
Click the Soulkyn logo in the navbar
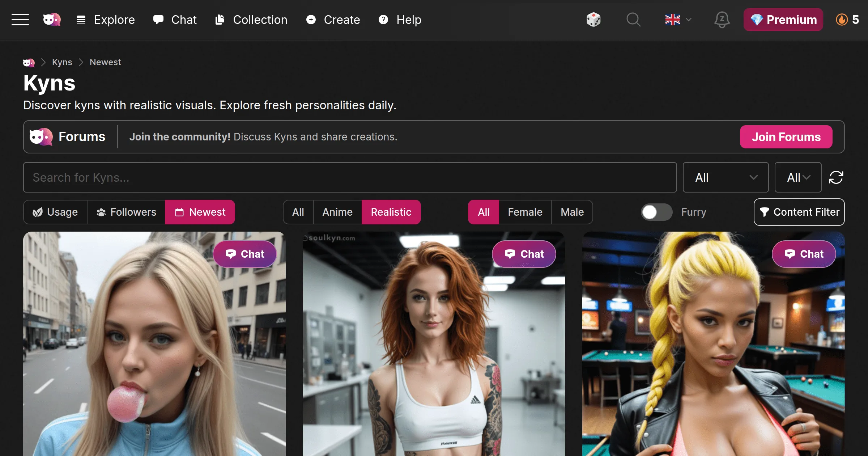point(51,20)
